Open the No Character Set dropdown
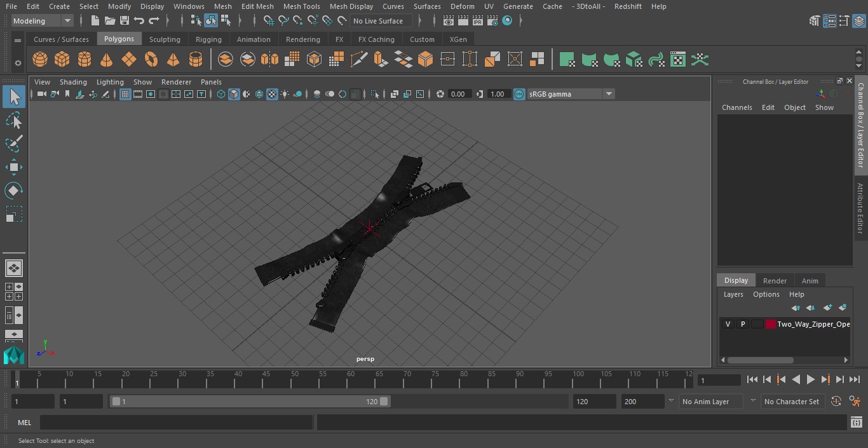This screenshot has height=448, width=868. coord(792,402)
